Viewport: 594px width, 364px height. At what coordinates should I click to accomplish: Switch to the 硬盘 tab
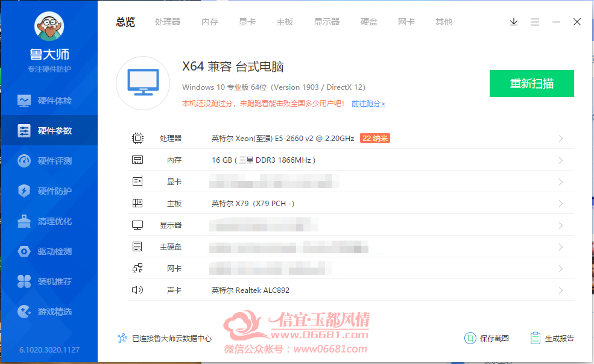pos(369,22)
